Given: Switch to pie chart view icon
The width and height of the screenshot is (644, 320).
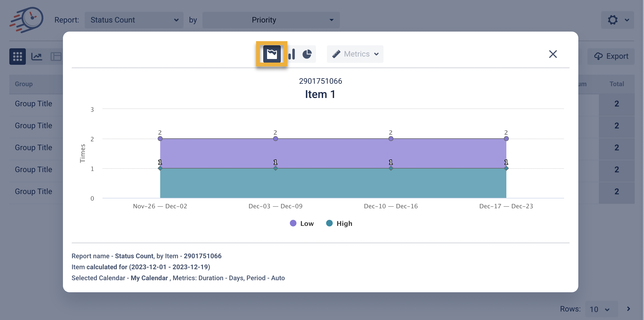Looking at the screenshot, I should [x=307, y=54].
